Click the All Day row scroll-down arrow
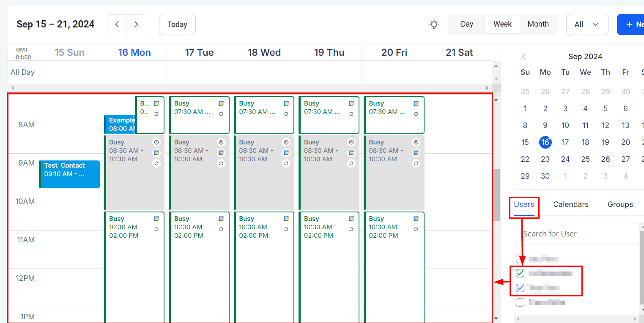The width and height of the screenshot is (644, 323). click(496, 79)
